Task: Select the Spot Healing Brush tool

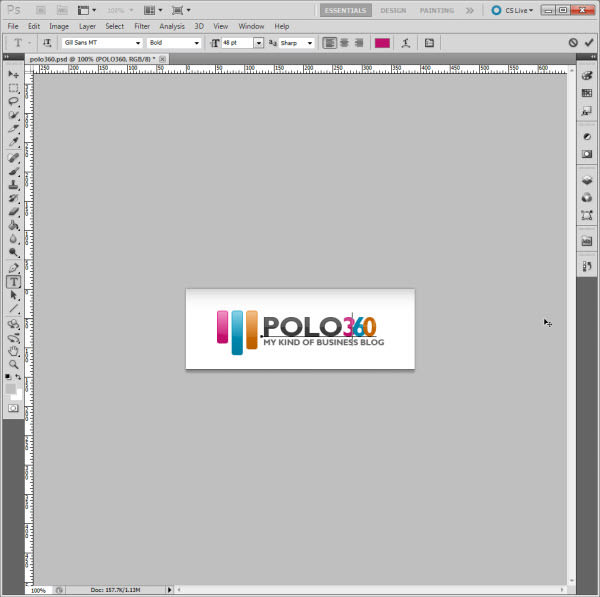Action: (13, 158)
